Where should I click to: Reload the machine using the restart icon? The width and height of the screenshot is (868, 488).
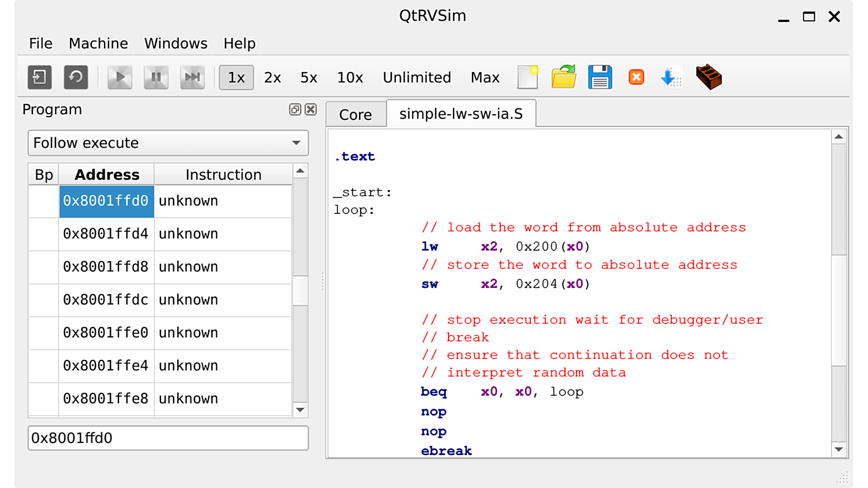[76, 77]
